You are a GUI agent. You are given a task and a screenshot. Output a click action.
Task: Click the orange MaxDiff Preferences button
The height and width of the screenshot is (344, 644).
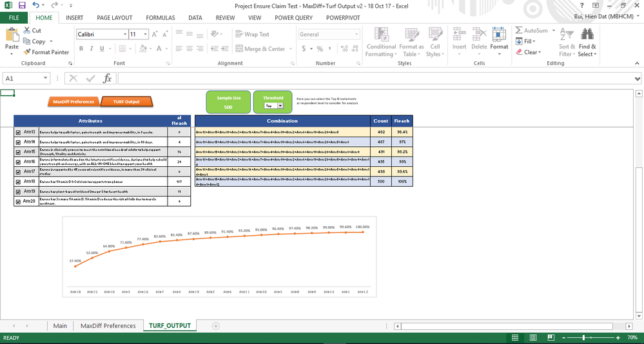(73, 101)
